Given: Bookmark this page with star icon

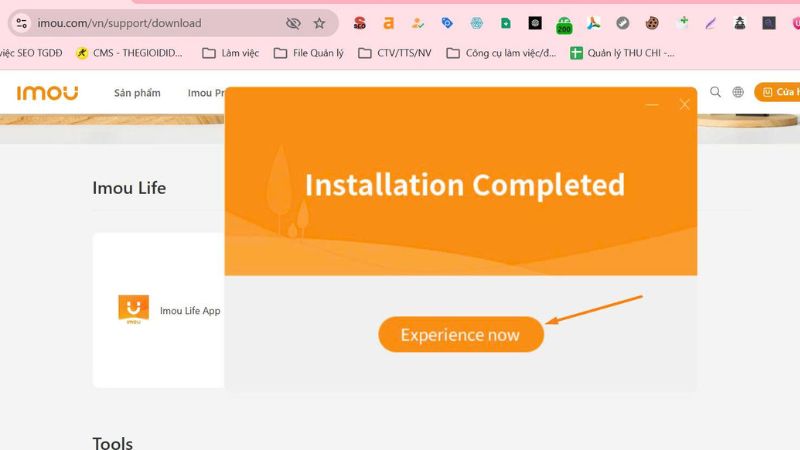Looking at the screenshot, I should pos(319,23).
